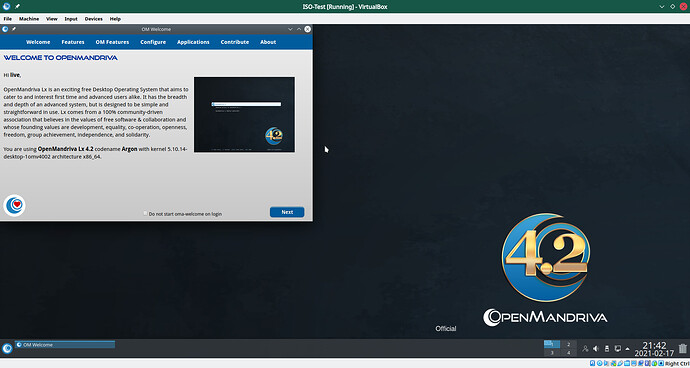Open the Welcome tab

[38, 42]
